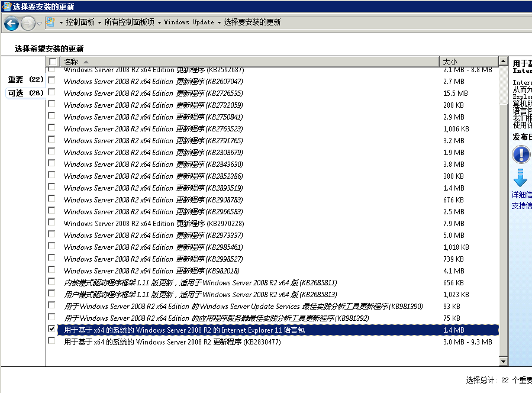Check the box next to KB2808679
532x393 pixels.
pos(51,152)
